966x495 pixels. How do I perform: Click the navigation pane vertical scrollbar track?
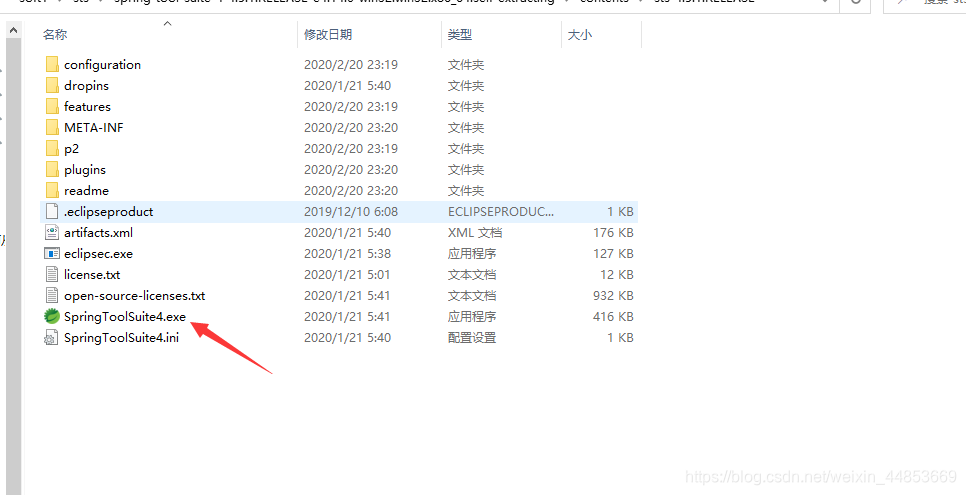point(14,265)
